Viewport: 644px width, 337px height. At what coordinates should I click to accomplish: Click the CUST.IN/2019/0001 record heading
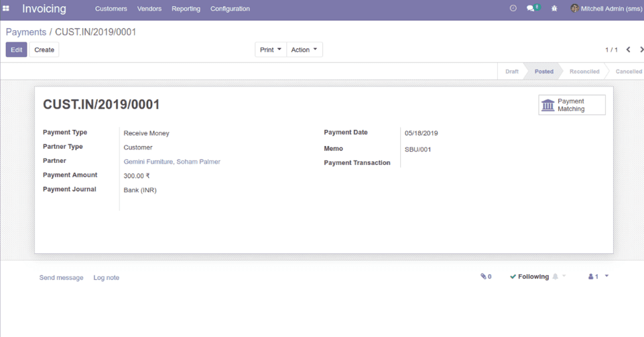[101, 105]
